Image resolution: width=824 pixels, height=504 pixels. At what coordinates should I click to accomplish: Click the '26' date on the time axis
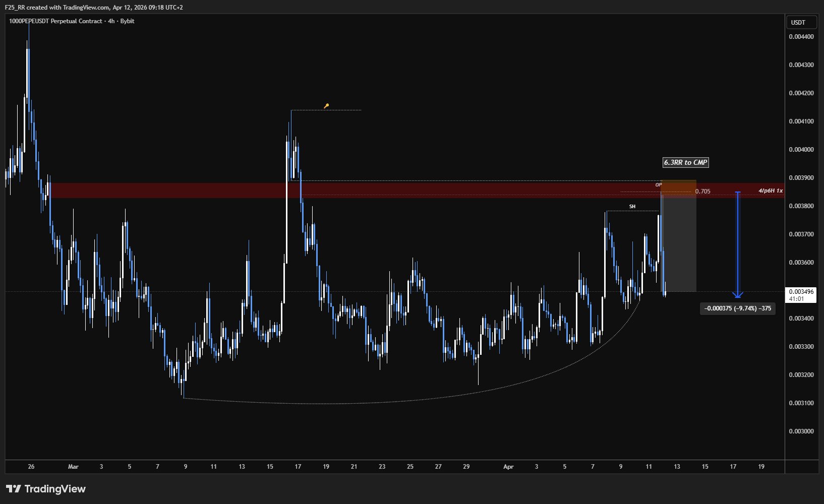tap(31, 467)
